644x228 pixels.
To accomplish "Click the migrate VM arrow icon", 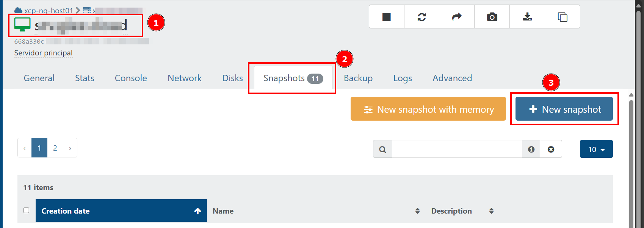I will [457, 17].
